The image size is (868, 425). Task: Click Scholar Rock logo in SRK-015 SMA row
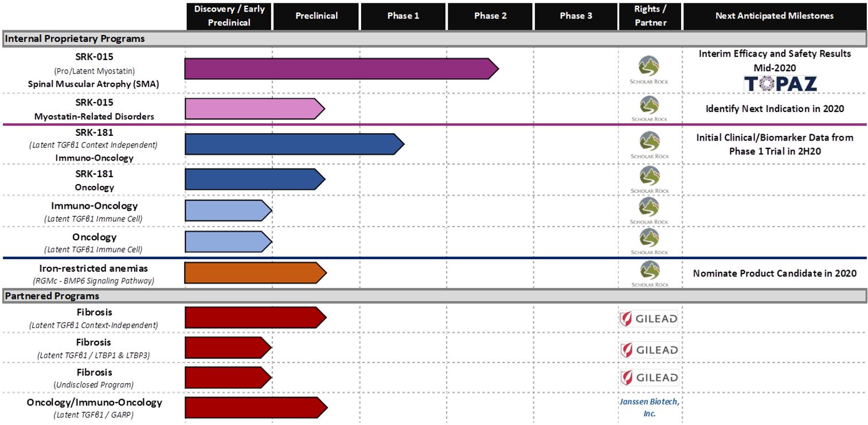tap(649, 69)
